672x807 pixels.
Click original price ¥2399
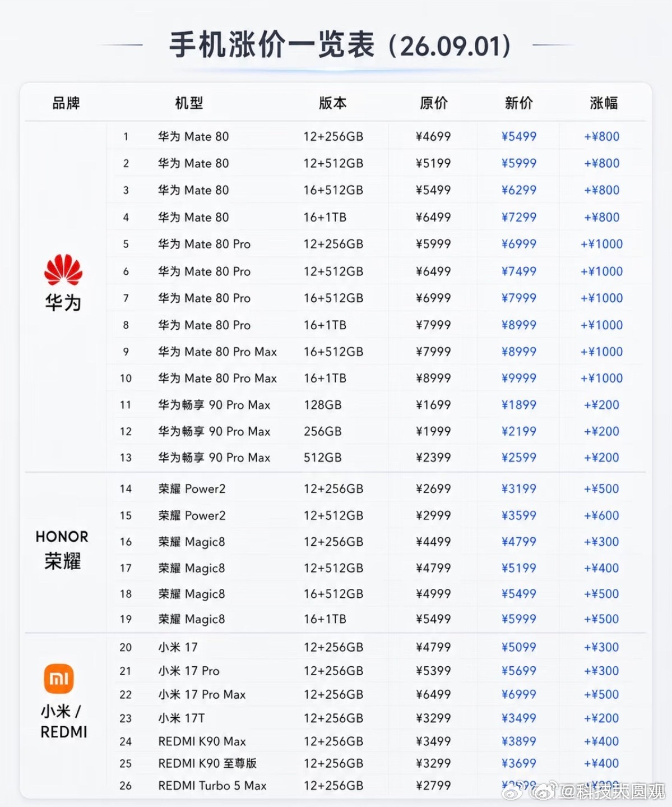pyautogui.click(x=433, y=458)
